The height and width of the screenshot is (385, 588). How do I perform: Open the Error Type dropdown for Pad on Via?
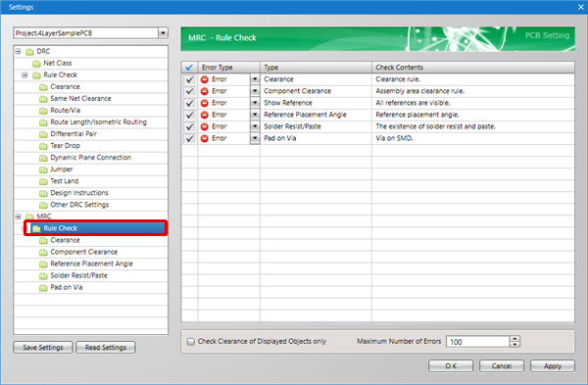255,138
